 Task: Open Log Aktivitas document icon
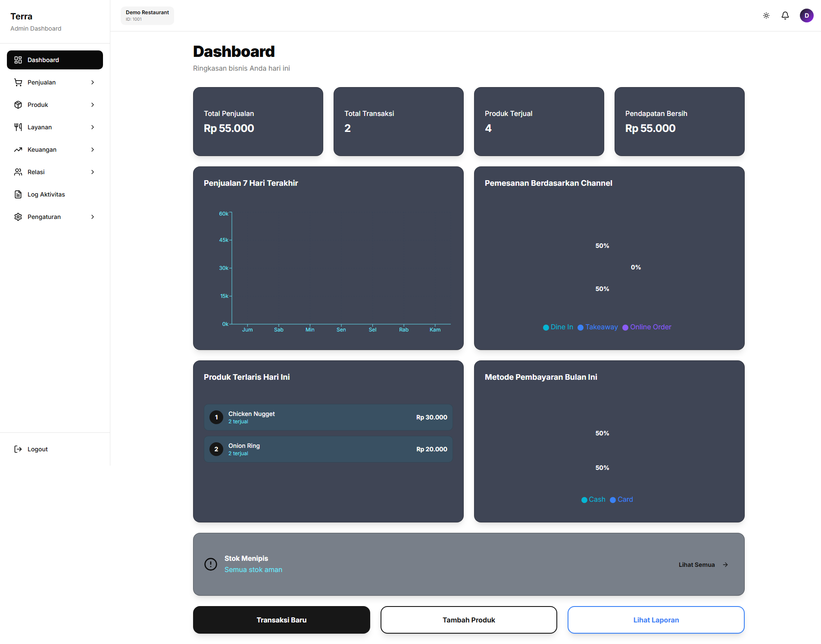tap(18, 194)
